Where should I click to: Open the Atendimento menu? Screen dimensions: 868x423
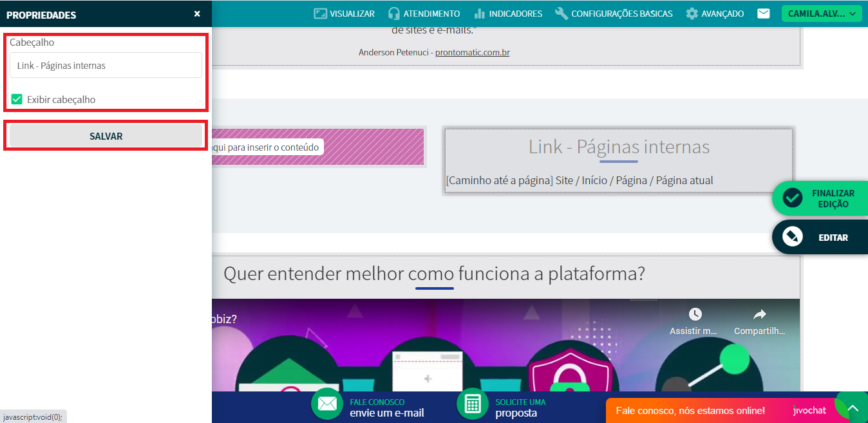click(x=424, y=14)
